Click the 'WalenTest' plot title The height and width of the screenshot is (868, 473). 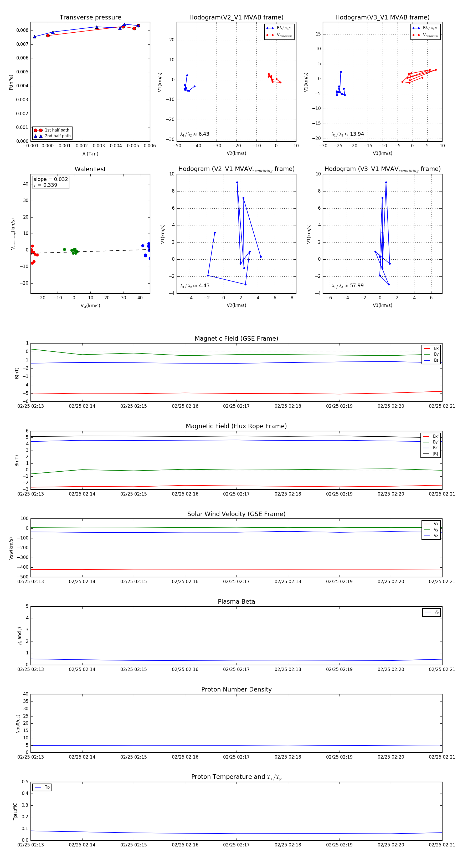click(x=90, y=169)
